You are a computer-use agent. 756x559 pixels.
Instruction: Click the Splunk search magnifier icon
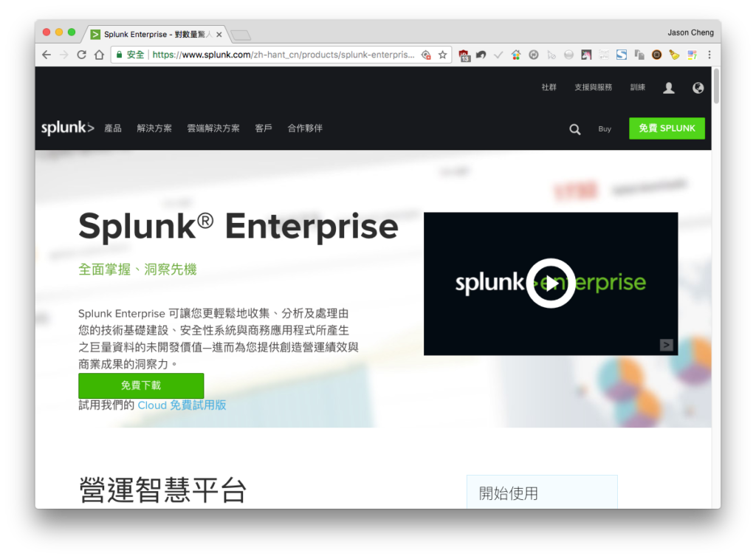[x=574, y=129]
